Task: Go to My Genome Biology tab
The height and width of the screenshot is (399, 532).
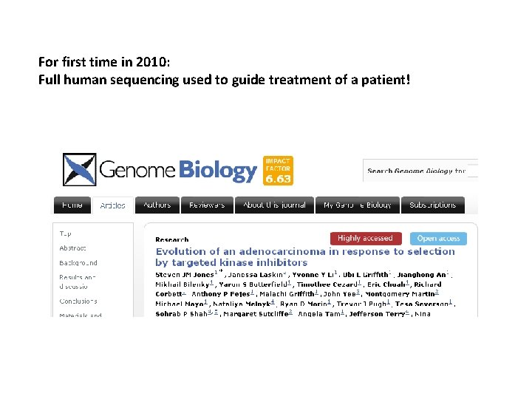Action: 358,205
